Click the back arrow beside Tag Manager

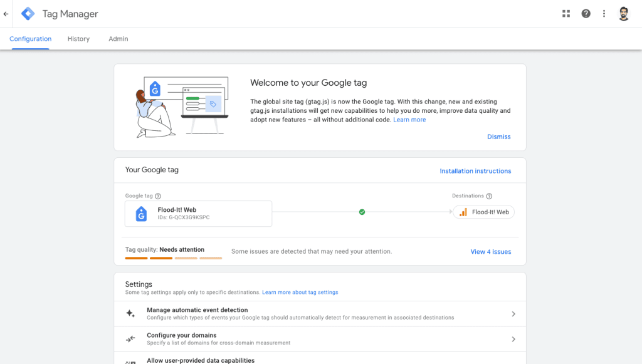tap(6, 13)
